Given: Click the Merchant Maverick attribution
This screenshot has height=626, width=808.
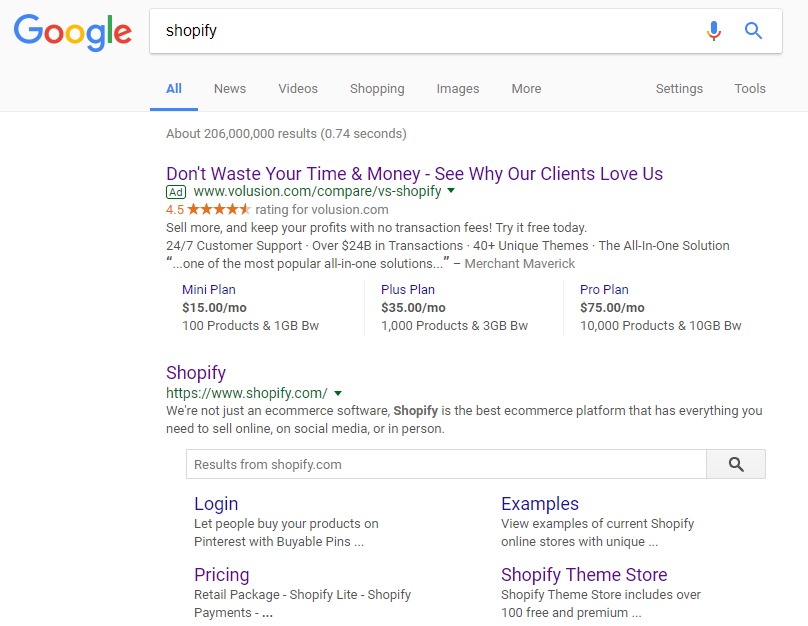Looking at the screenshot, I should (519, 264).
